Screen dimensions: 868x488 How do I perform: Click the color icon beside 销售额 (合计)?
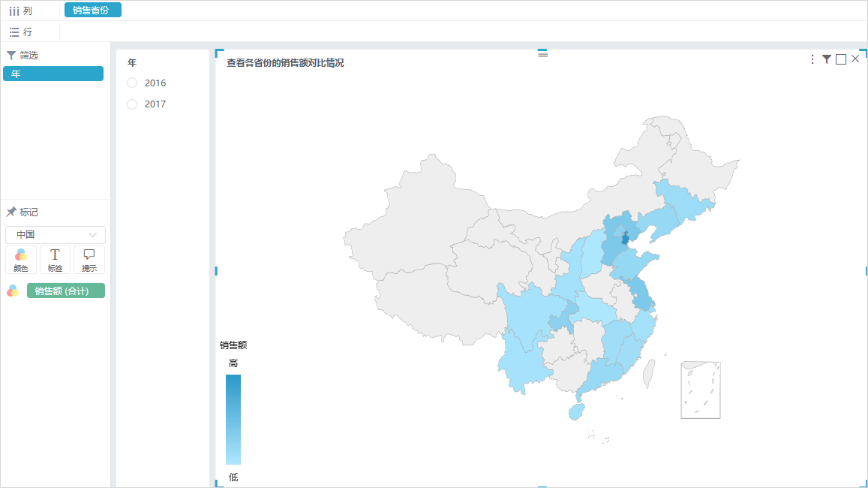(13, 291)
